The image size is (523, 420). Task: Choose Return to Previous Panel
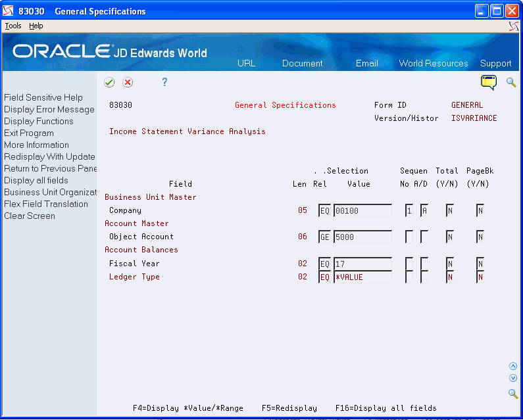(x=50, y=169)
